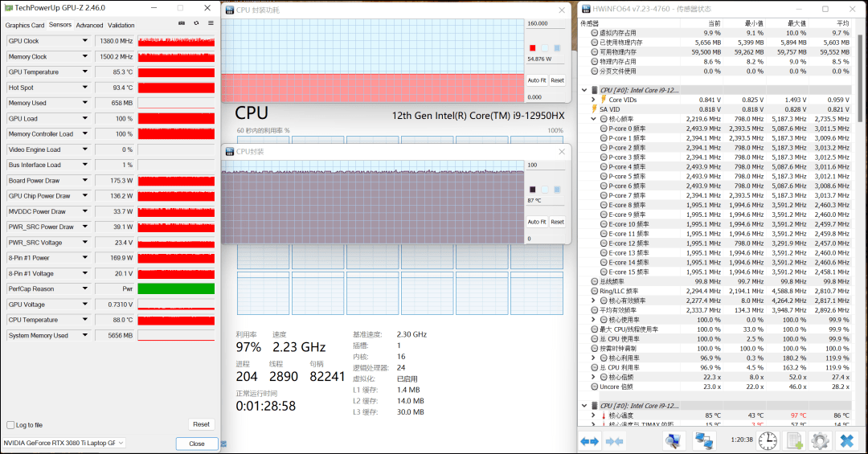Click red color swatch in CPU封装功耗 graph
Screen dimensions: 868x454
point(532,48)
